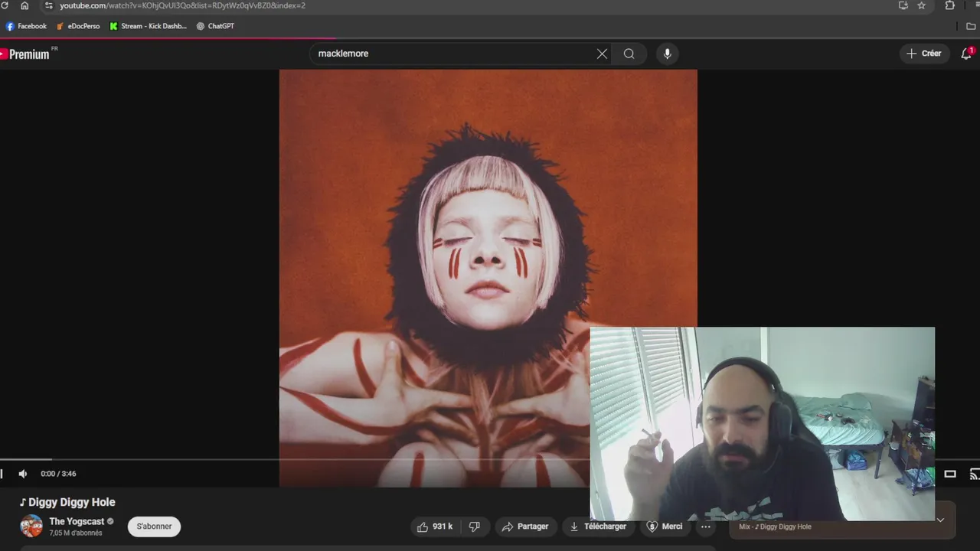Reload the page with the refresh icon
Viewport: 980px width, 551px height.
pos(5,5)
